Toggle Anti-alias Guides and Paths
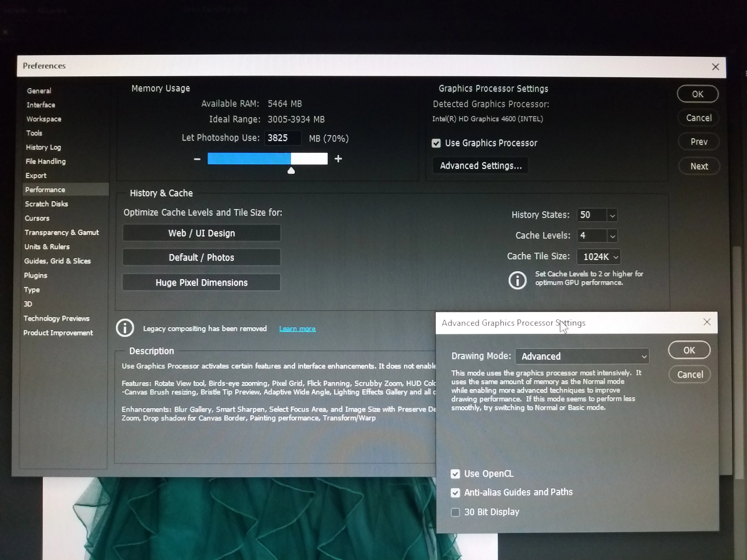This screenshot has width=747, height=560. click(455, 493)
